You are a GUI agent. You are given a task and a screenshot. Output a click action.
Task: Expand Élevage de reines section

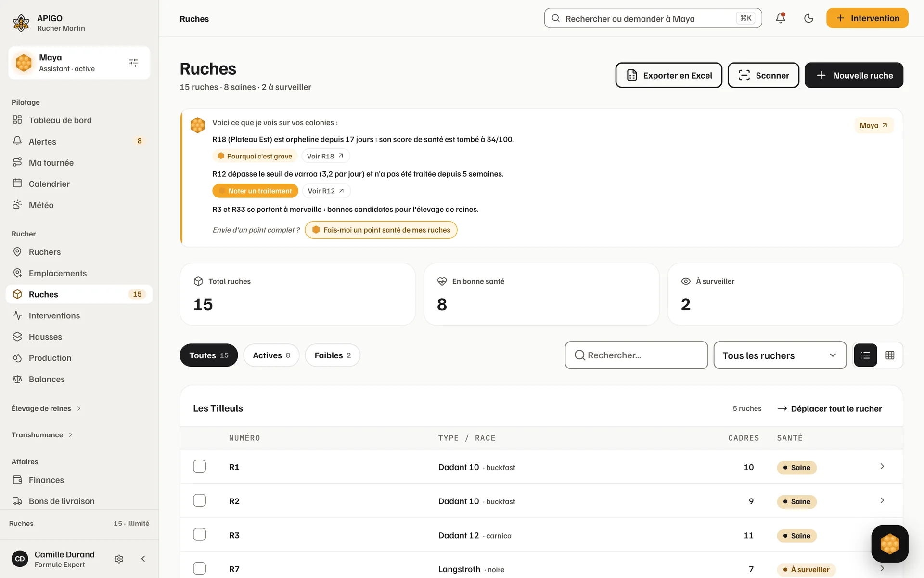(46, 408)
